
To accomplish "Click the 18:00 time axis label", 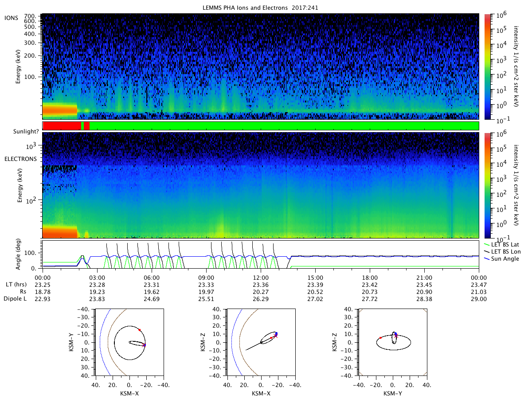I will [x=370, y=278].
